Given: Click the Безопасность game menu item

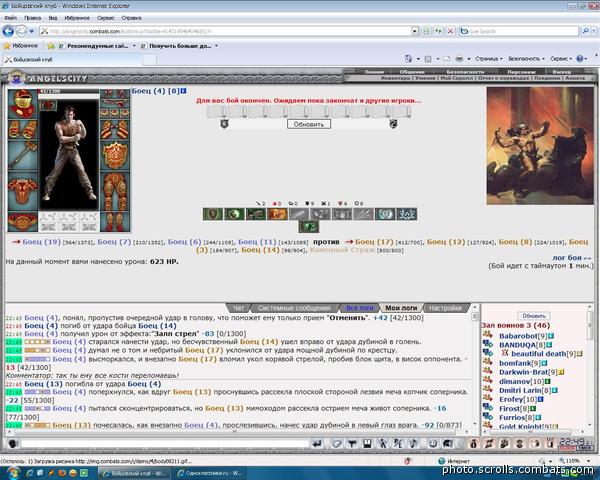Looking at the screenshot, I should 465,72.
